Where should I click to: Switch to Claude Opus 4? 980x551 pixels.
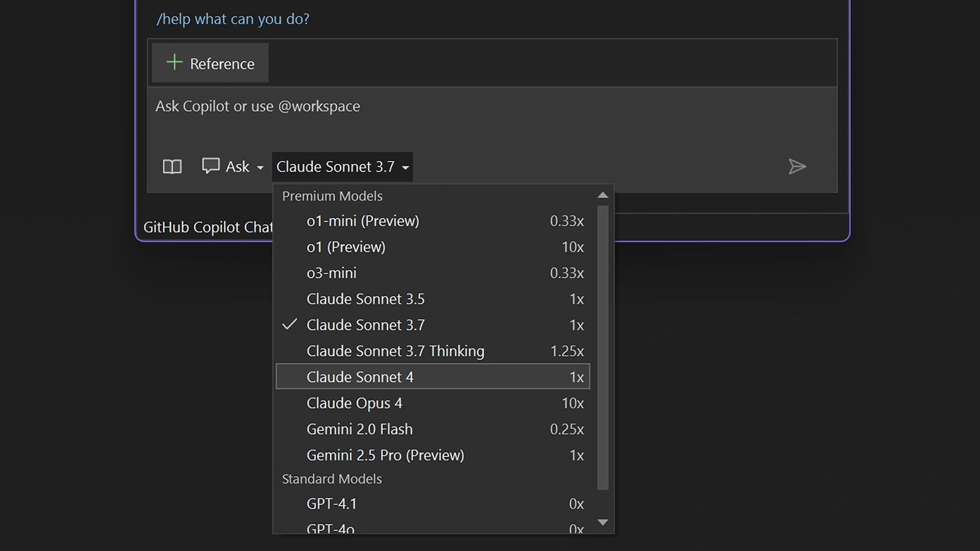433,403
